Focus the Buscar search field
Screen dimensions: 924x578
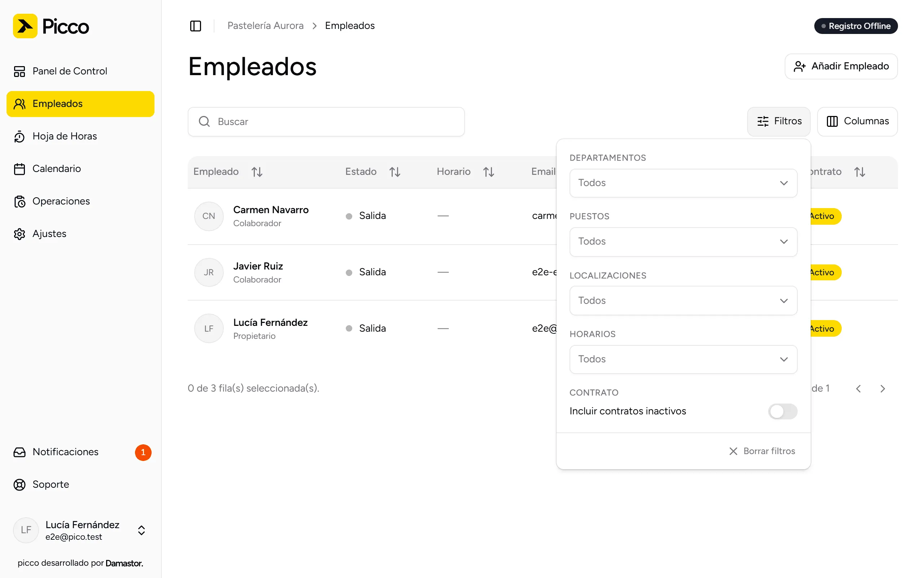[x=326, y=122]
